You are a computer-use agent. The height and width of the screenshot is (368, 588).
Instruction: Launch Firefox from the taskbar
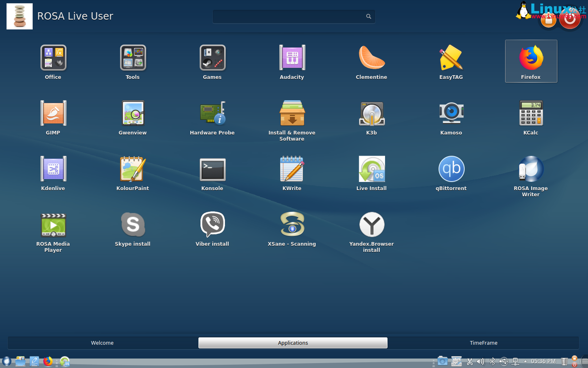coord(48,362)
